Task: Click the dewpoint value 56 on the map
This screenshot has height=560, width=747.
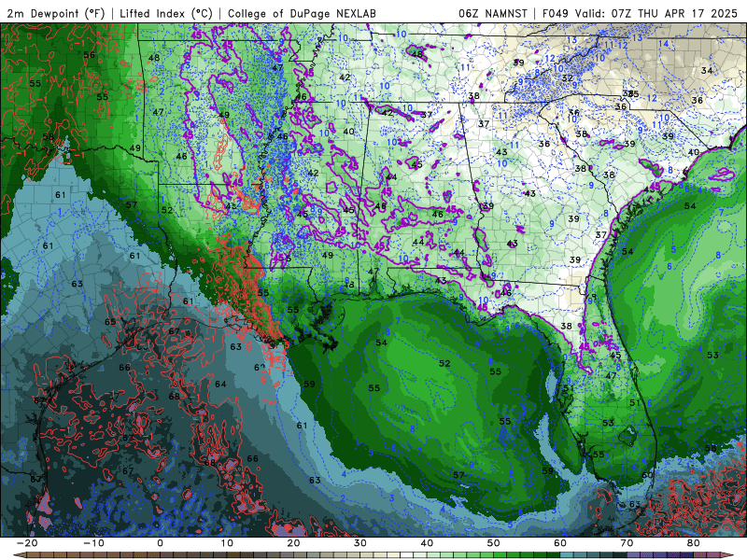Action: pos(89,55)
